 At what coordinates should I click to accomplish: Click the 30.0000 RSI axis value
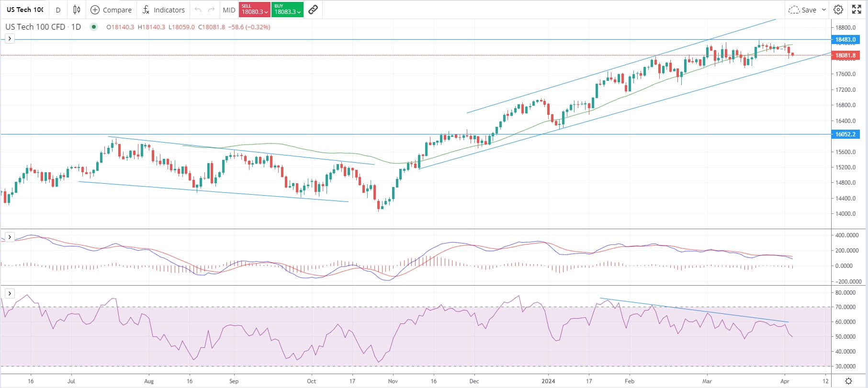point(845,366)
